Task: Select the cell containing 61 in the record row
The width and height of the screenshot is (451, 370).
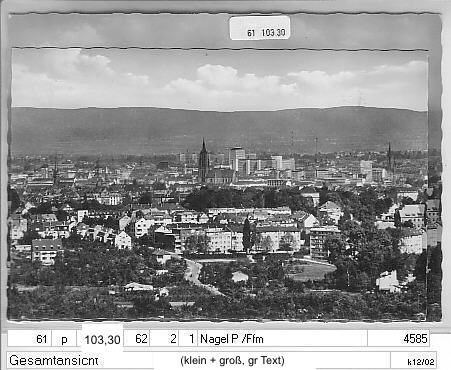Action: click(x=30, y=339)
